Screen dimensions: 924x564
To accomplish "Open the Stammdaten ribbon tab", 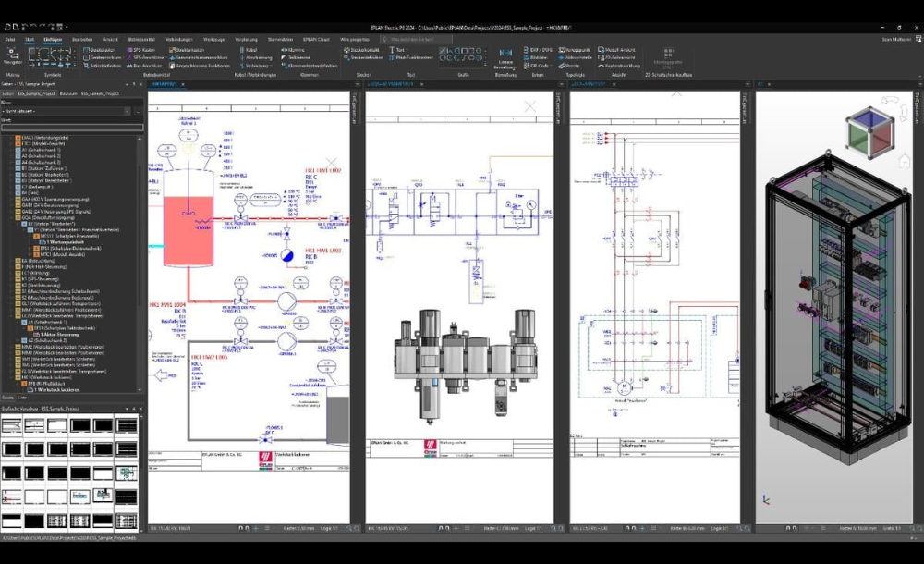I will (x=280, y=39).
